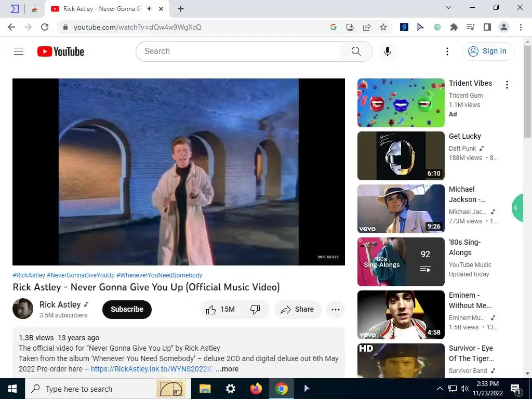Launch Firefox from the taskbar
532x399 pixels.
coord(256,389)
